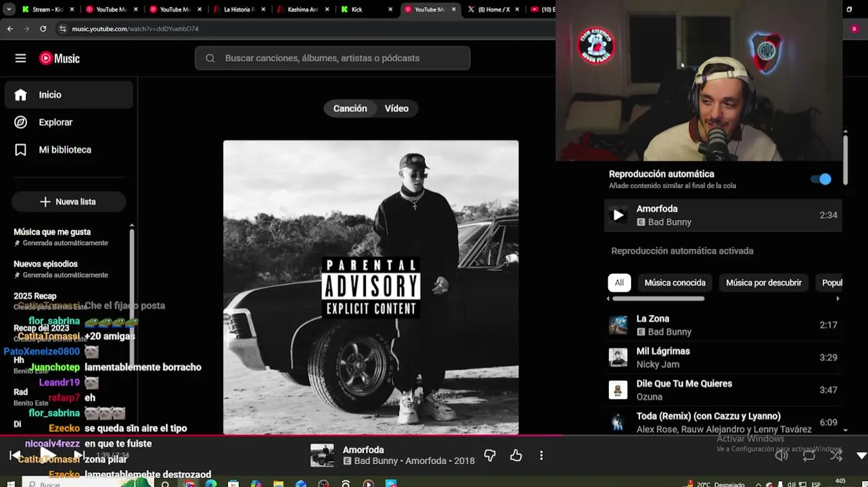Image resolution: width=868 pixels, height=487 pixels.
Task: Select the partially visible Popul chip
Action: click(831, 283)
